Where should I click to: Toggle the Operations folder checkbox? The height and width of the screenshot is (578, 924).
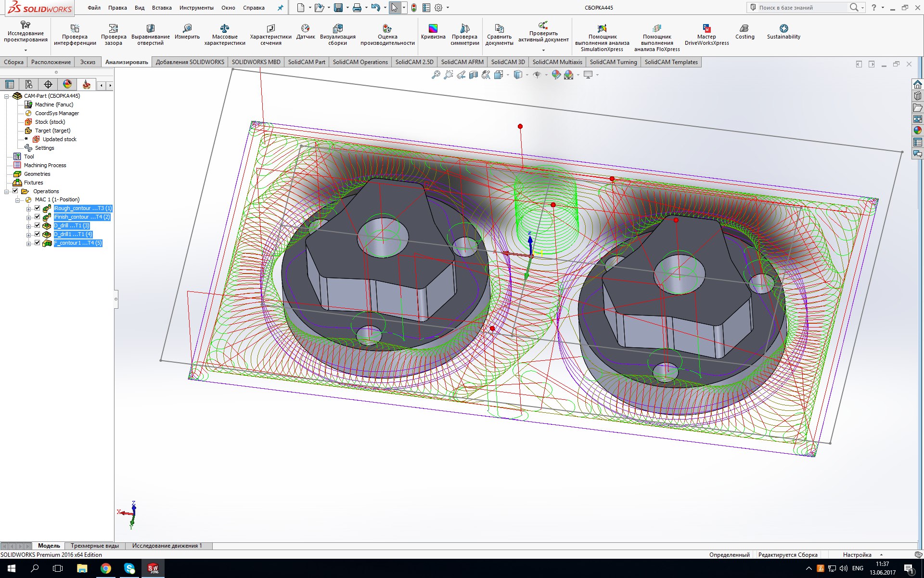(15, 191)
